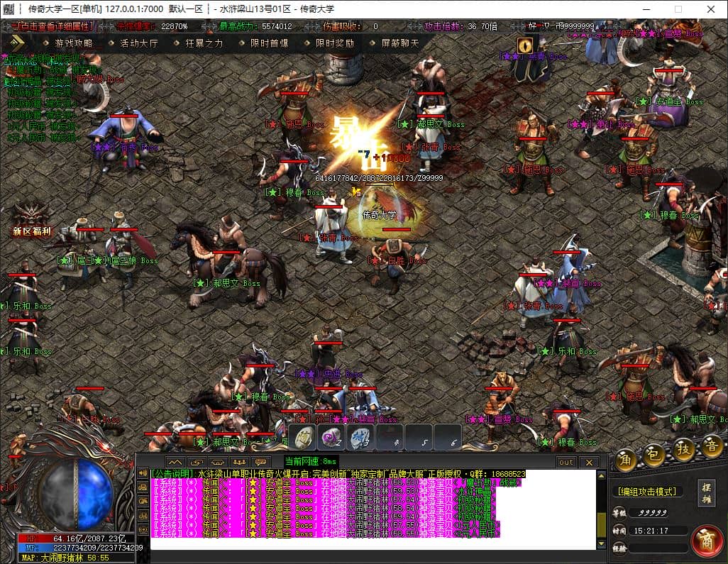Click the golden eye icon near top right
The image size is (728, 564).
524,45
